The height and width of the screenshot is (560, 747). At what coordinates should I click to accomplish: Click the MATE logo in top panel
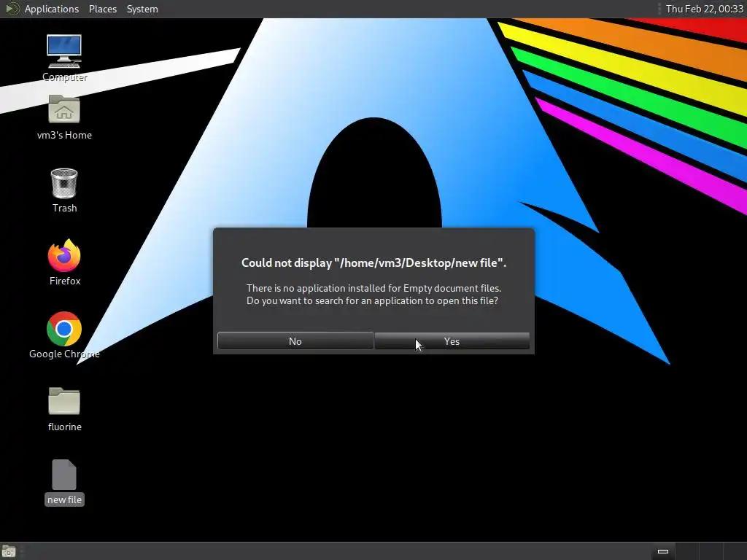(12, 9)
